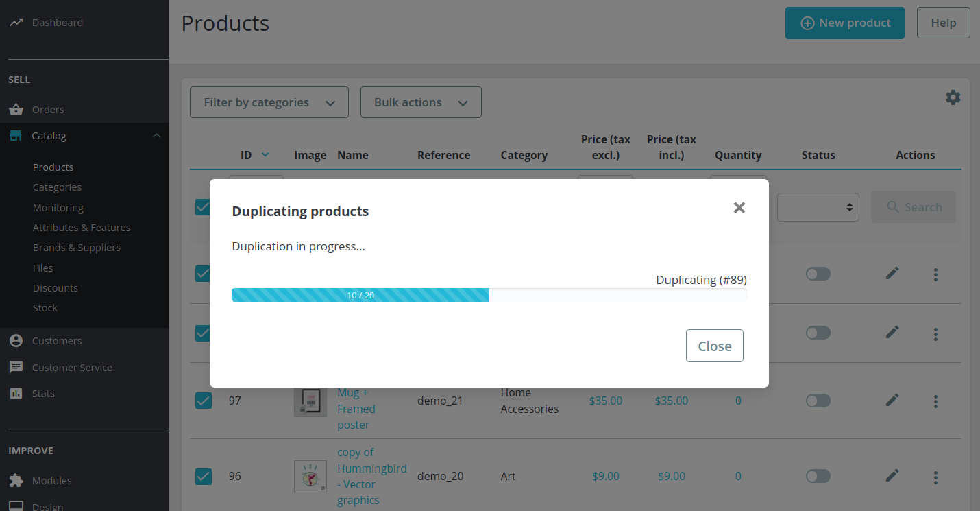Open the Bulk actions dropdown

421,102
